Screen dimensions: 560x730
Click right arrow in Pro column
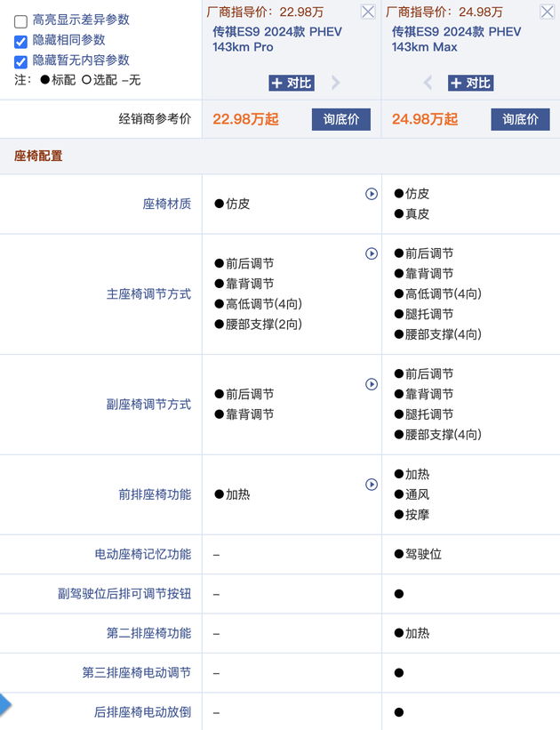(336, 83)
